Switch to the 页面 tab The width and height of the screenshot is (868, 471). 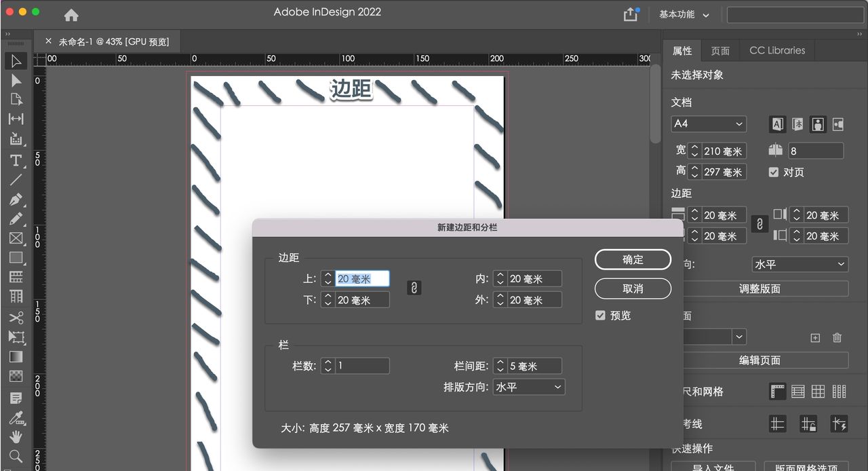click(x=719, y=50)
